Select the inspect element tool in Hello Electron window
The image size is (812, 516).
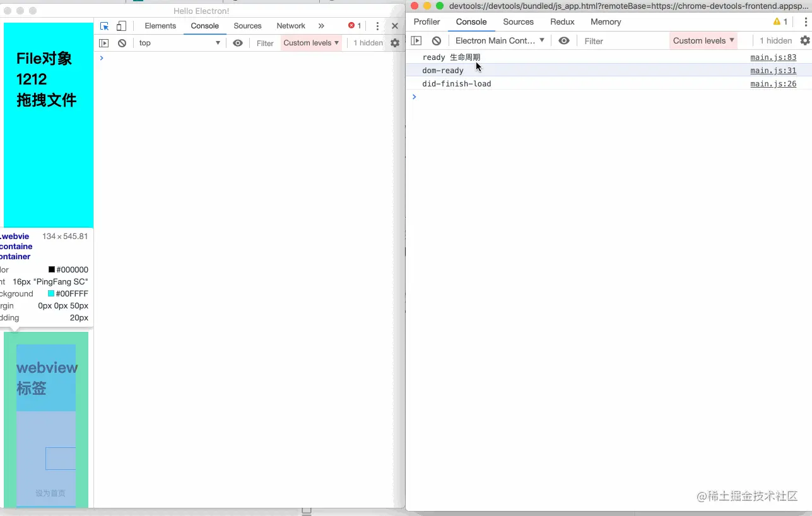(x=105, y=26)
